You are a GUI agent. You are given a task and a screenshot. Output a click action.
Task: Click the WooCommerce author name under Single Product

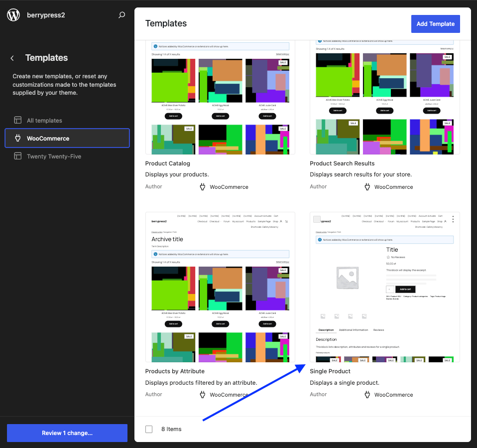point(393,395)
